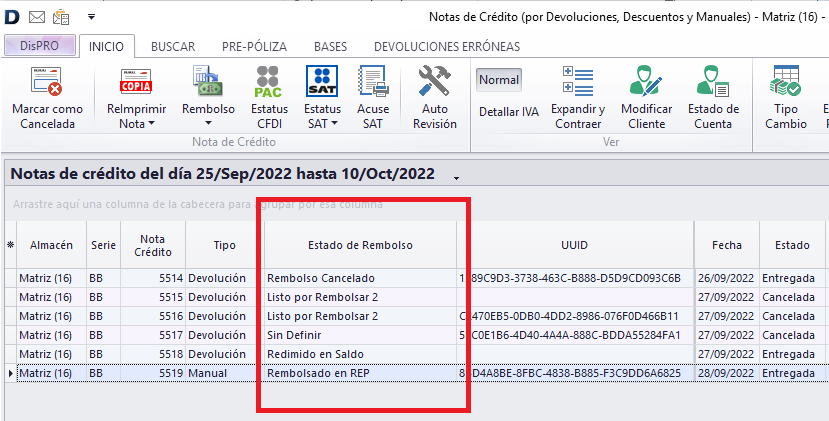Switch to the BUSCAR tab
Viewport: 829px width, 421px height.
173,47
